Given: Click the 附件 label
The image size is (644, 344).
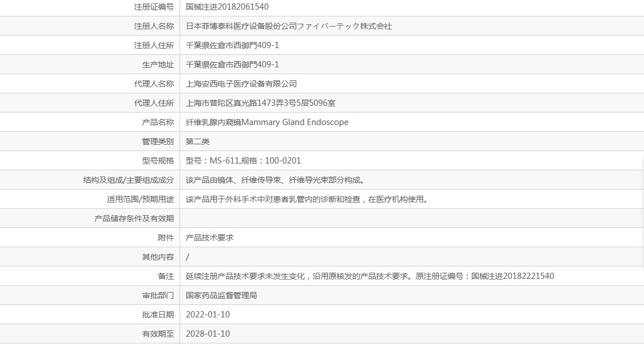Looking at the screenshot, I should point(166,238).
